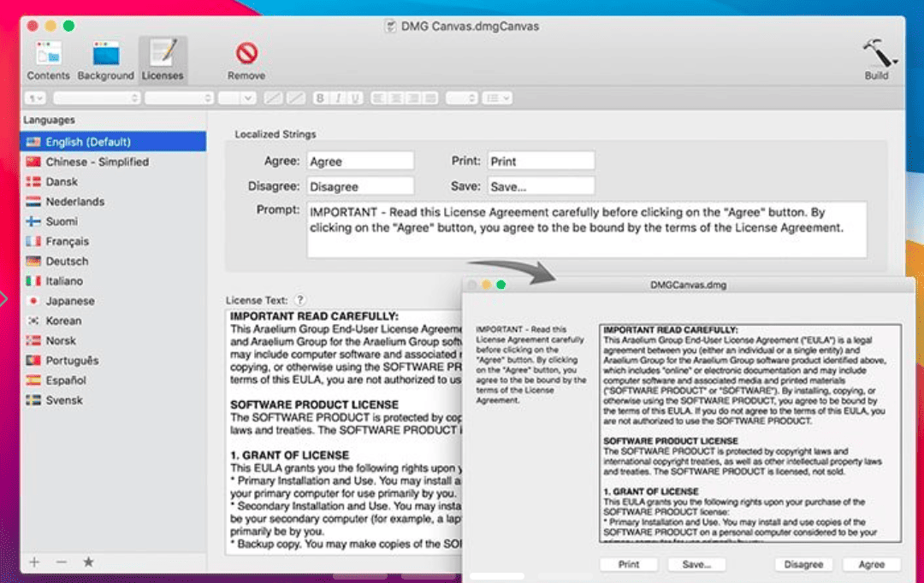Open the font family popup

97,97
